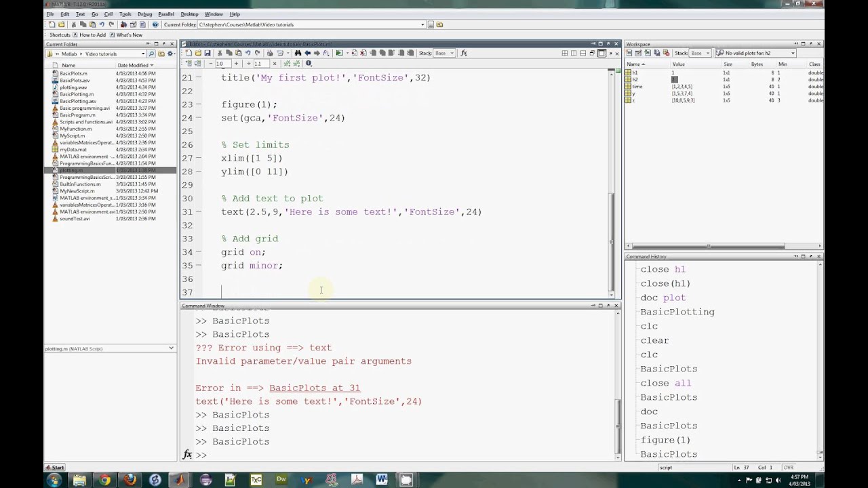The height and width of the screenshot is (488, 868).
Task: Click the Cut scissors icon in editor toolbar
Action: tap(220, 53)
